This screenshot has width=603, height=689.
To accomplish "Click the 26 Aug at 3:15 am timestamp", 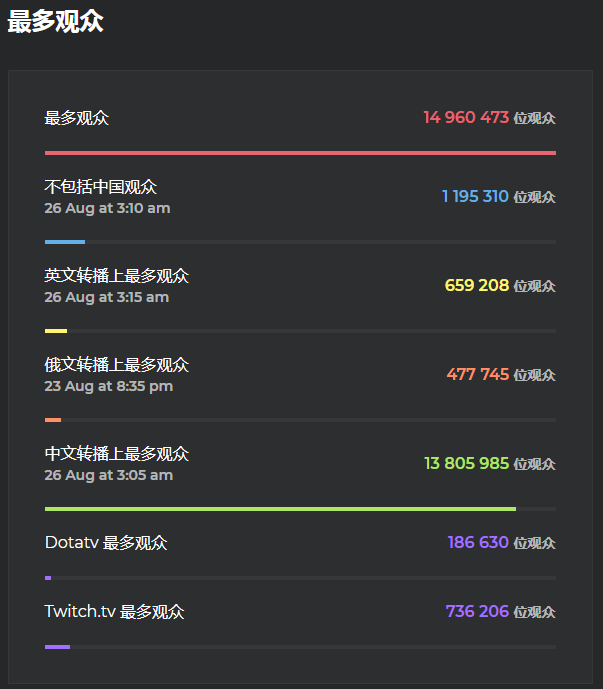I will point(107,297).
